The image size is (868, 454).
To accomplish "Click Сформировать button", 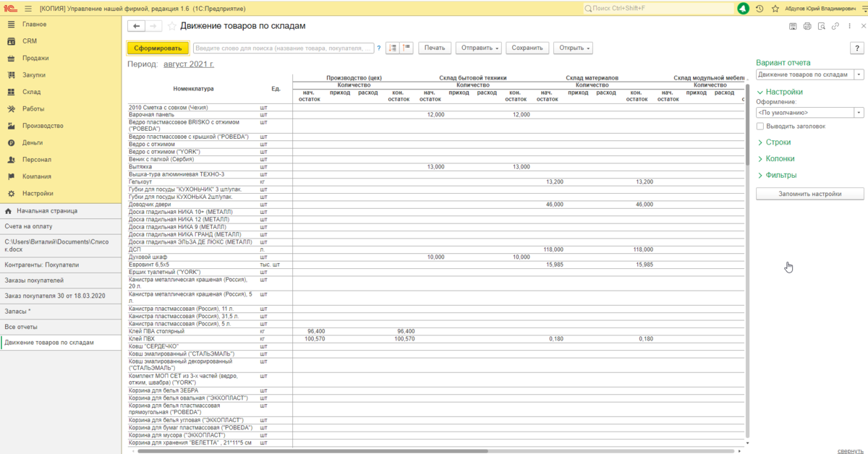I will click(158, 48).
